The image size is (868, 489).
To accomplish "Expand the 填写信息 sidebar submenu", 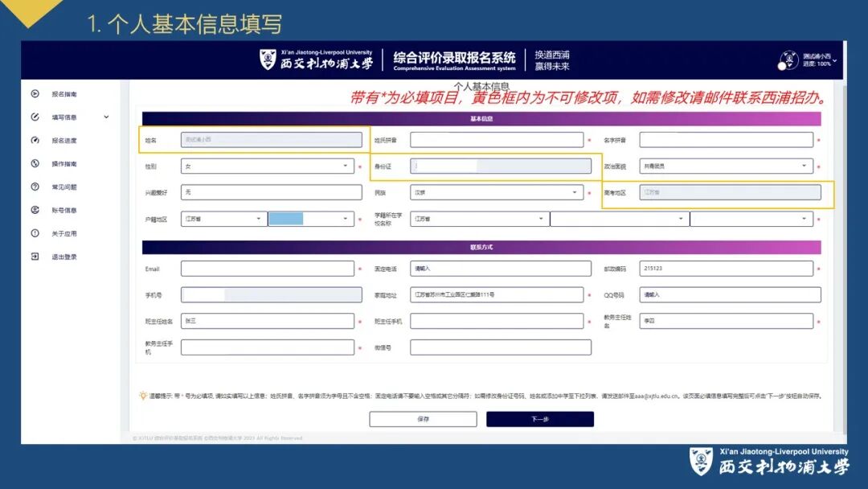I will (106, 117).
